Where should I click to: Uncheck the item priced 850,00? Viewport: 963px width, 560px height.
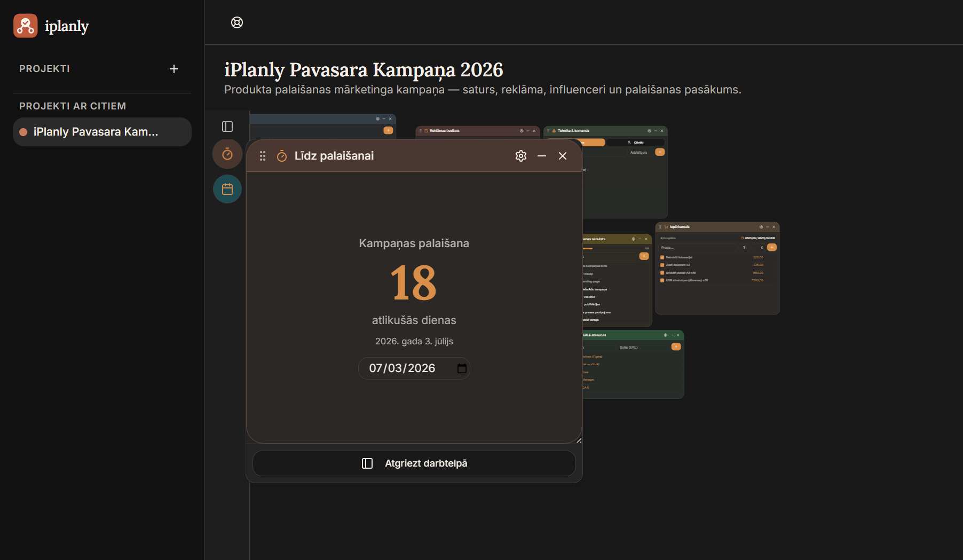[662, 273]
